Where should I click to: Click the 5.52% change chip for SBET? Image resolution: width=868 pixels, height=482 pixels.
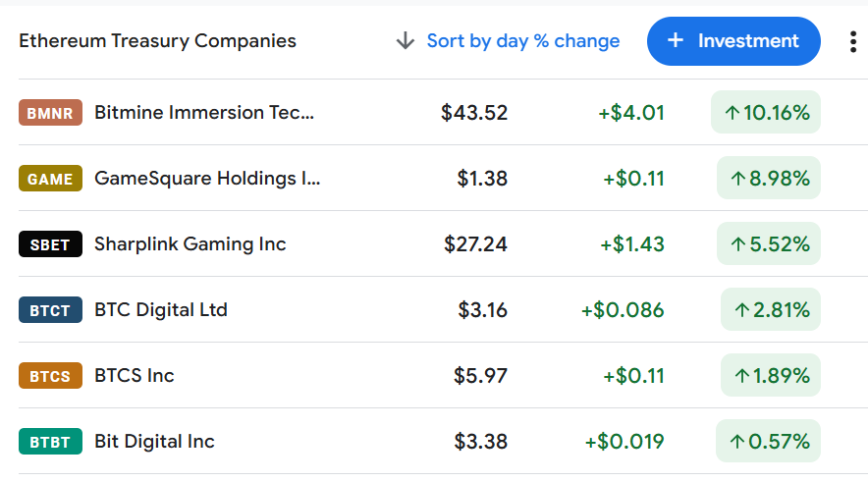click(x=769, y=244)
